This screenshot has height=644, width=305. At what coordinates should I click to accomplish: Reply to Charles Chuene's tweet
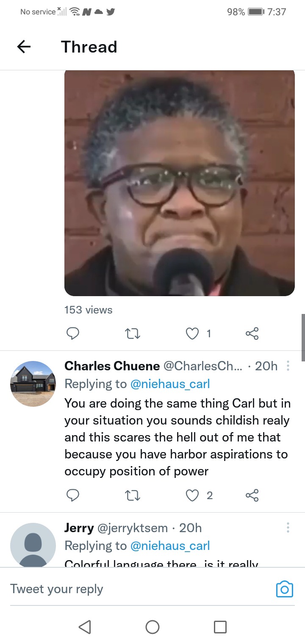[73, 495]
